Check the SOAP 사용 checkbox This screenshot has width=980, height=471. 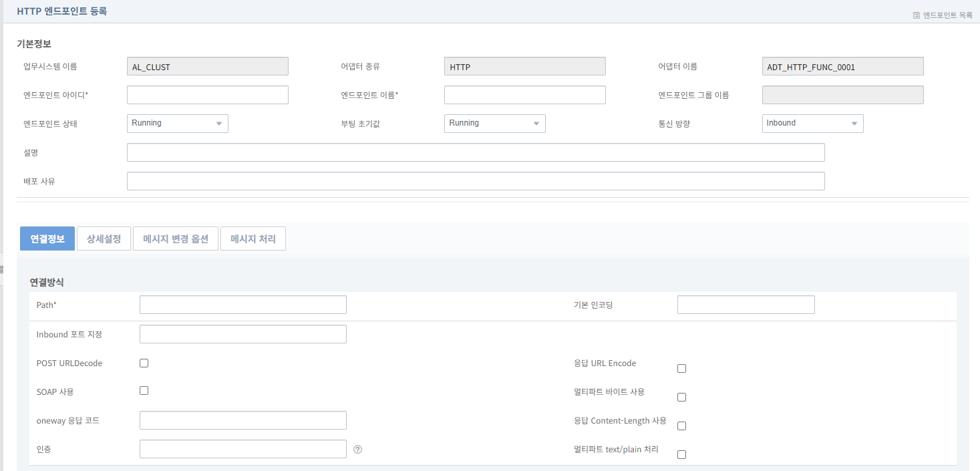tap(144, 391)
